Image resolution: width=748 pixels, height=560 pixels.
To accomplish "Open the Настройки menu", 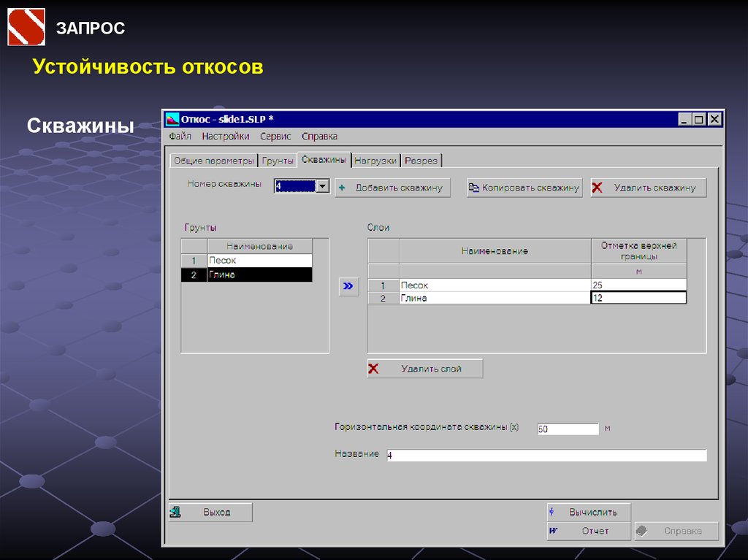I will coord(226,137).
